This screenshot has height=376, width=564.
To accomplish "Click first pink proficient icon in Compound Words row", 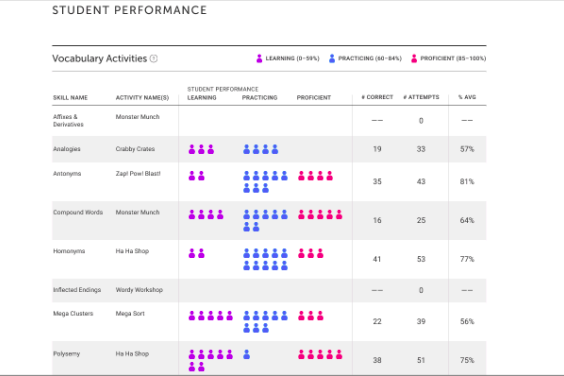I will [x=301, y=215].
